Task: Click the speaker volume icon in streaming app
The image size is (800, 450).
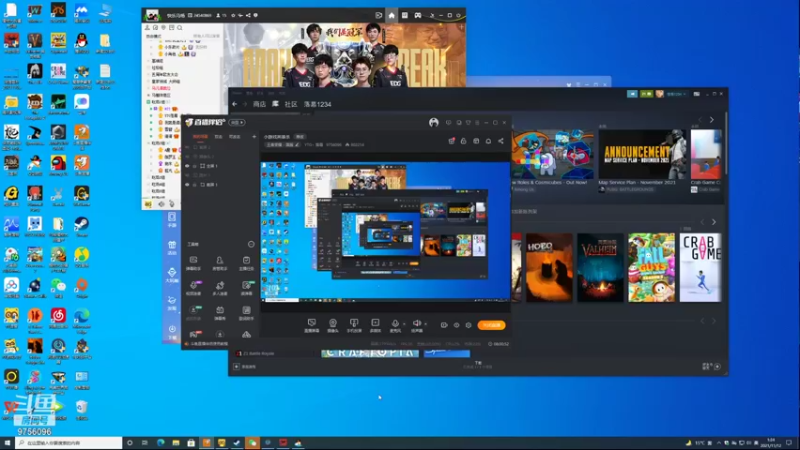Action: 416,323
